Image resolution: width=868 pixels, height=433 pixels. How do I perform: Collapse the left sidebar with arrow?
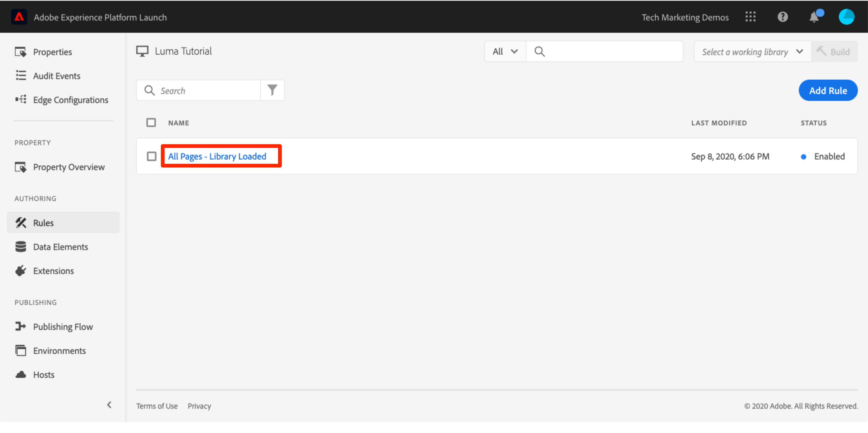click(109, 405)
